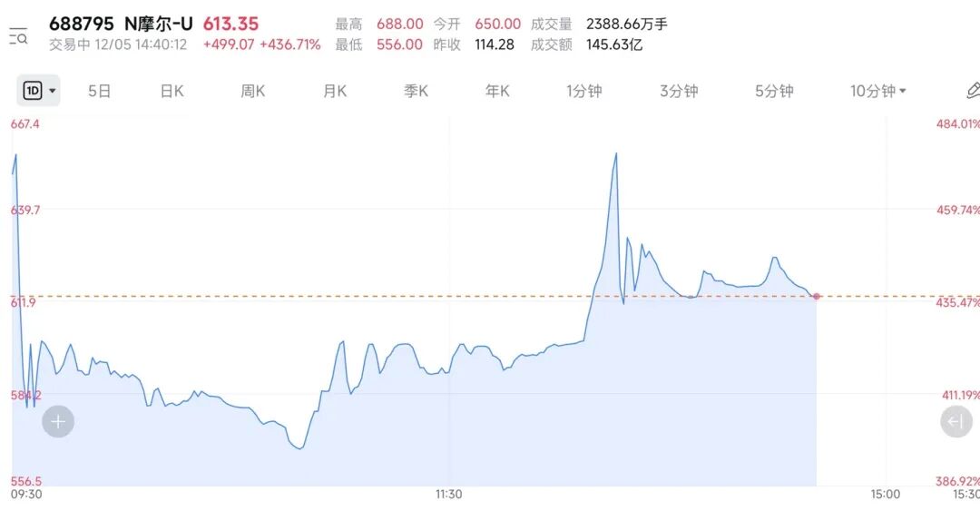Open the 季K quarterly chart tab
The height and width of the screenshot is (511, 980).
click(x=416, y=91)
